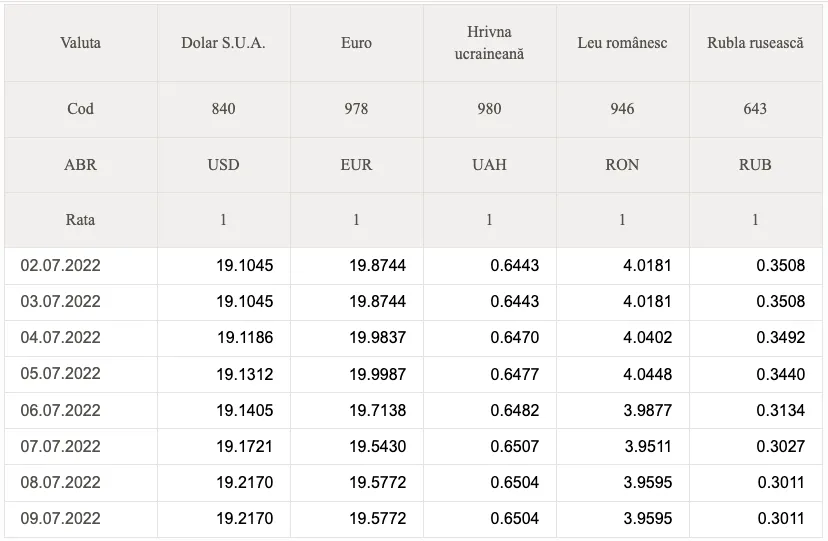Select the Leu românesc header cell
This screenshot has width=828, height=541.
coord(623,43)
